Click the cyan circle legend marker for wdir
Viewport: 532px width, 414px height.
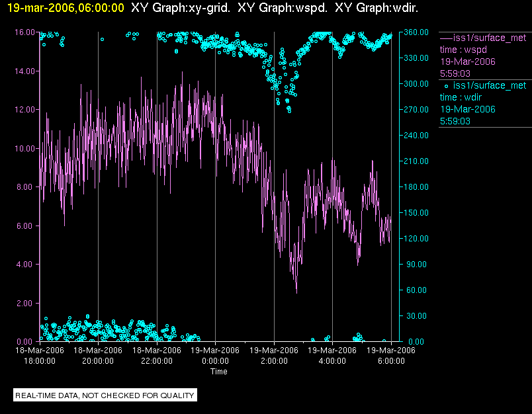[446, 86]
